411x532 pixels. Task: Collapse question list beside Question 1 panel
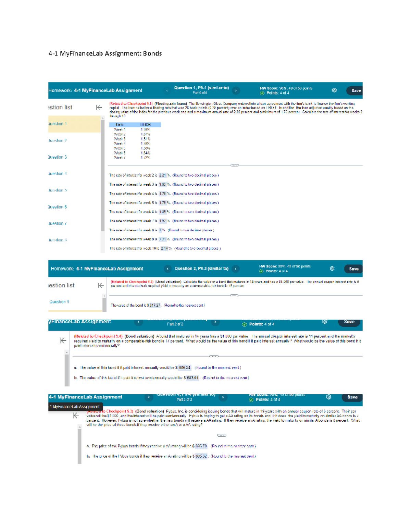(99, 108)
